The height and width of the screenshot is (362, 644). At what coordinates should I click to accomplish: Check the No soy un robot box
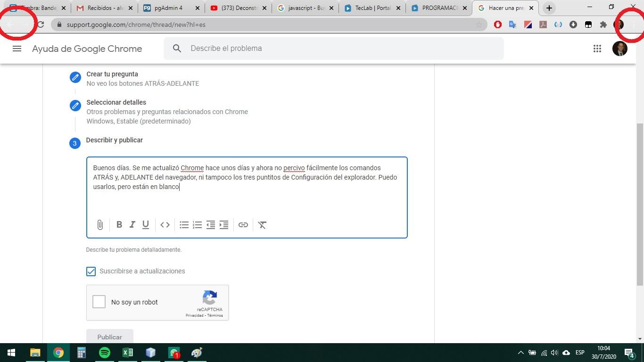(99, 302)
